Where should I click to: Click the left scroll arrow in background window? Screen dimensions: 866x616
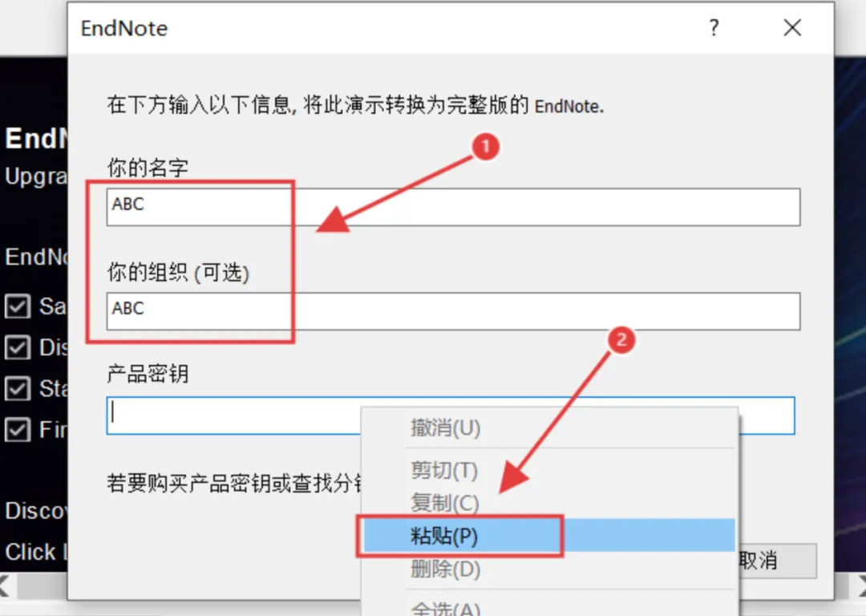6,586
